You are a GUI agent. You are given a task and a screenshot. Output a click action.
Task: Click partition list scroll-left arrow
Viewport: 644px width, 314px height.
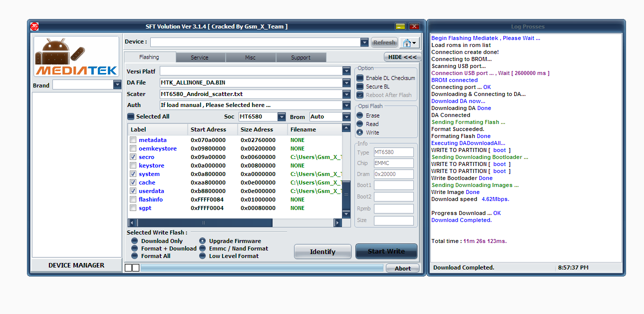click(132, 222)
